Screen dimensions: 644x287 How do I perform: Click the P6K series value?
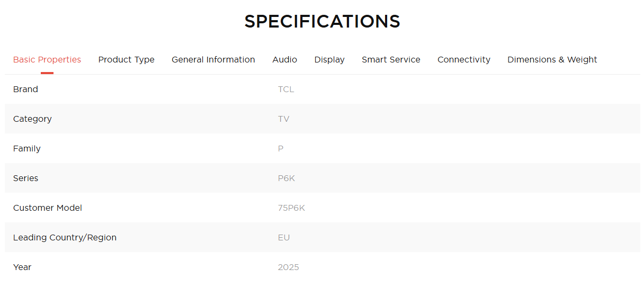[x=287, y=178]
